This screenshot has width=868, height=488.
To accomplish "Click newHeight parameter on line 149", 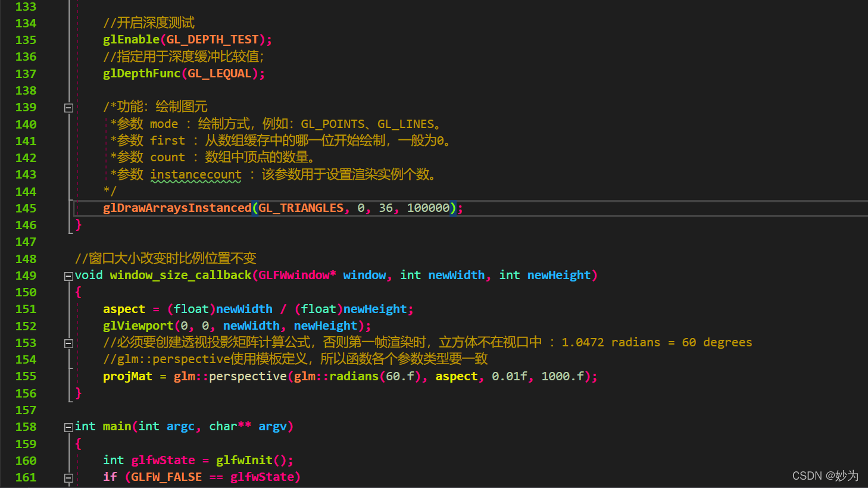I will (x=559, y=275).
